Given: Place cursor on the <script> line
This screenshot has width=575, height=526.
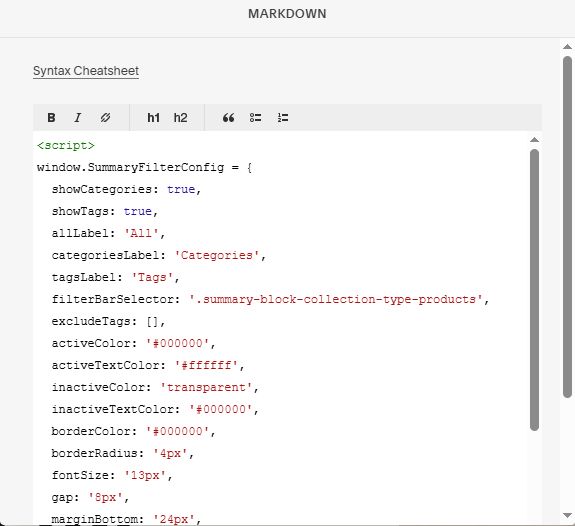Looking at the screenshot, I should [x=66, y=146].
